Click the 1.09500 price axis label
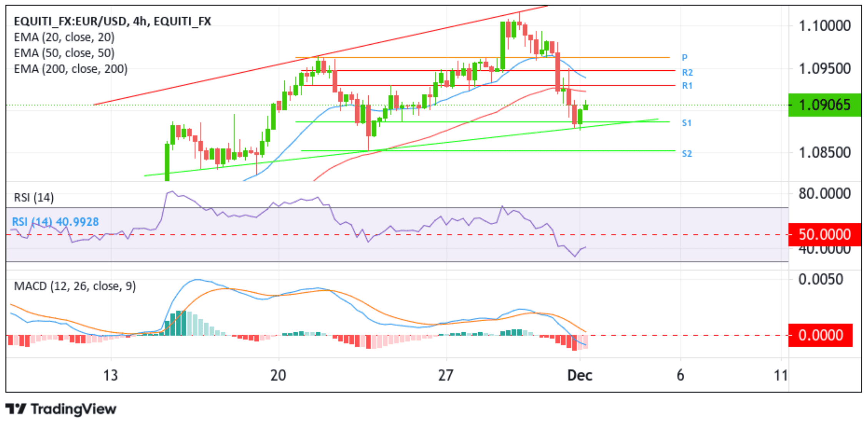 click(825, 69)
